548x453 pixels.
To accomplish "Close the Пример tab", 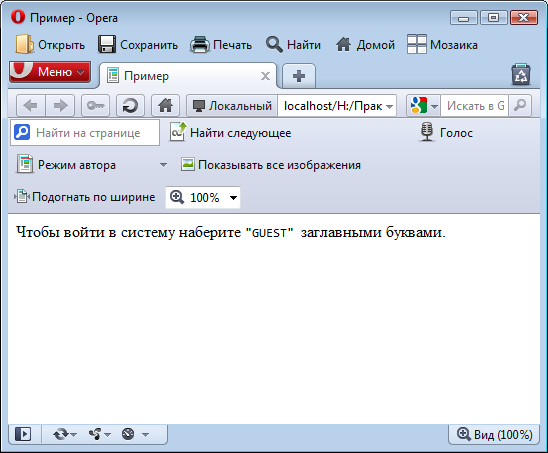I will 266,76.
